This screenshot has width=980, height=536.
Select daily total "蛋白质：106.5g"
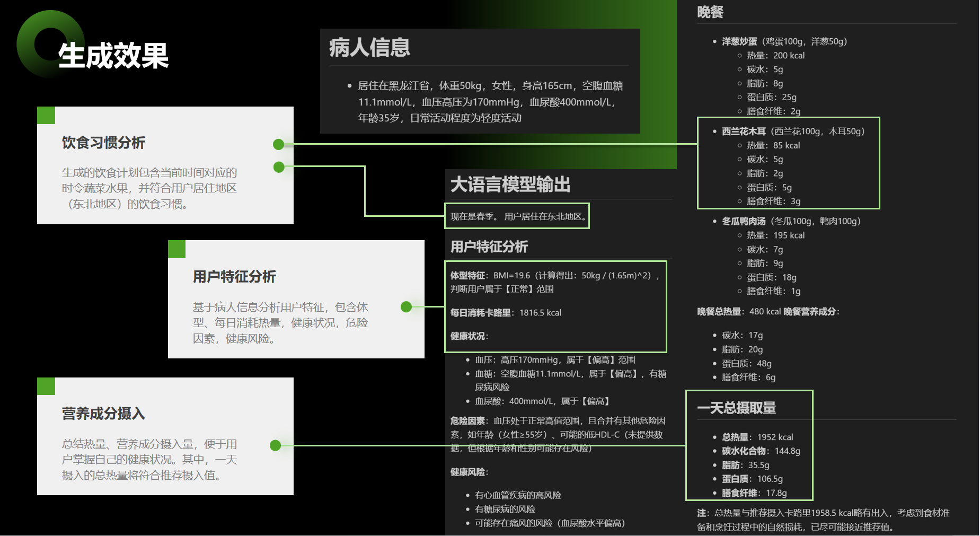pyautogui.click(x=752, y=479)
